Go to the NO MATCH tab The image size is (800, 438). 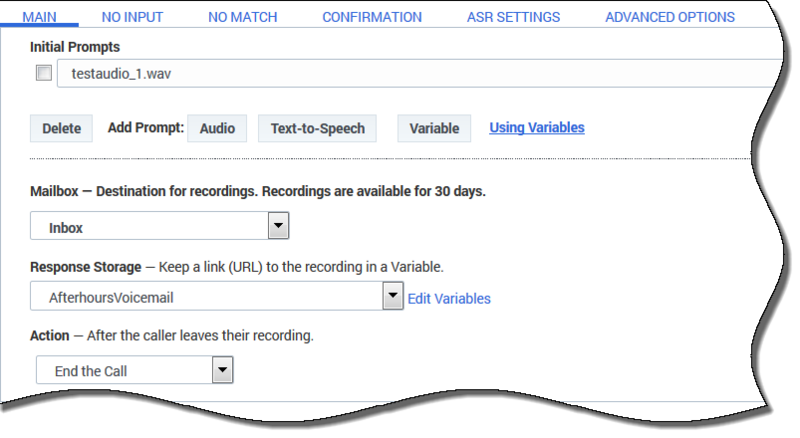pos(242,17)
